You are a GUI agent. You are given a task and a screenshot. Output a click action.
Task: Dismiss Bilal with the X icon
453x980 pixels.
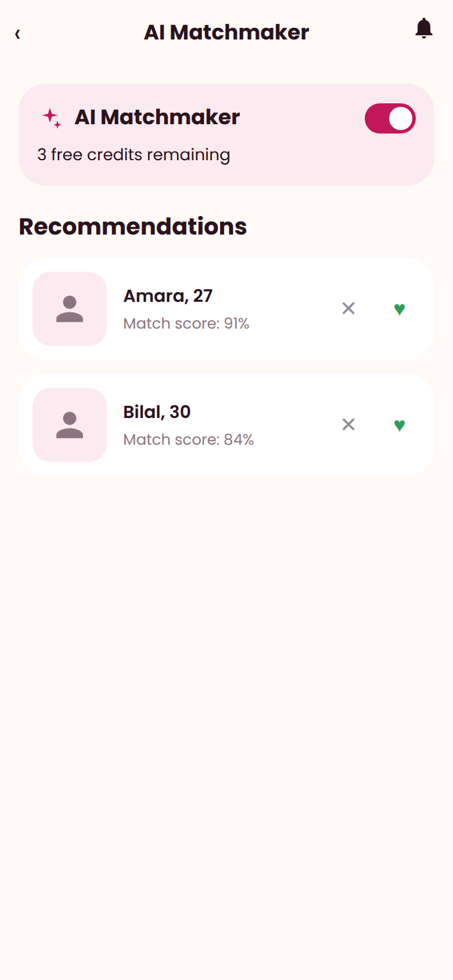348,424
